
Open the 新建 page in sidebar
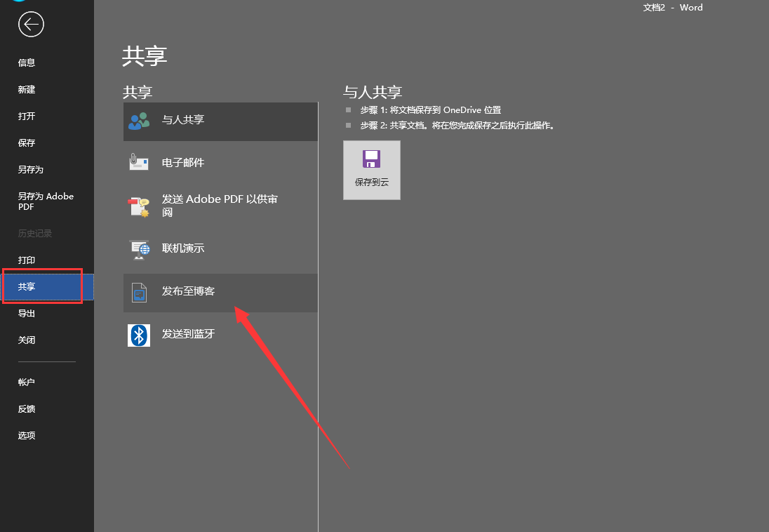[x=27, y=89]
